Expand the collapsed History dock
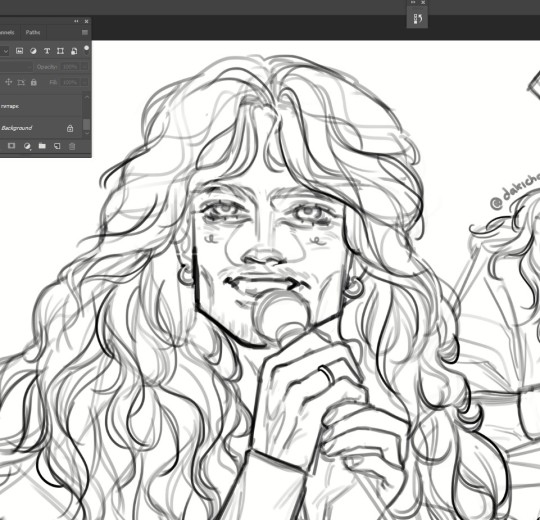This screenshot has width=540, height=520. [413, 2]
